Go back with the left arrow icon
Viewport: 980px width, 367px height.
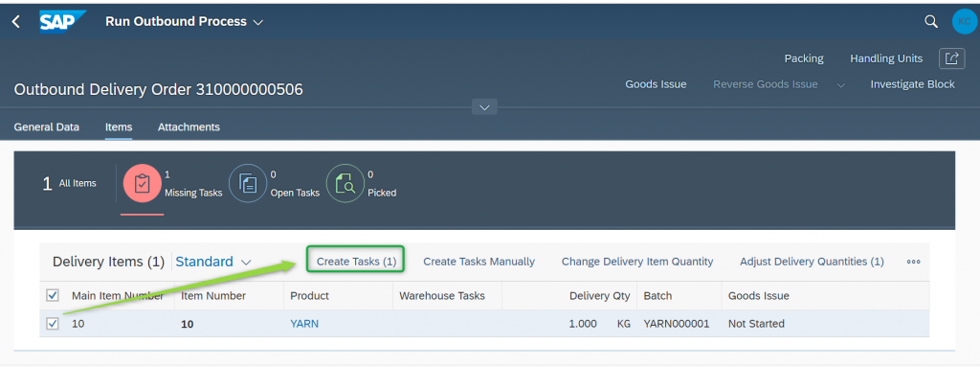pyautogui.click(x=16, y=22)
